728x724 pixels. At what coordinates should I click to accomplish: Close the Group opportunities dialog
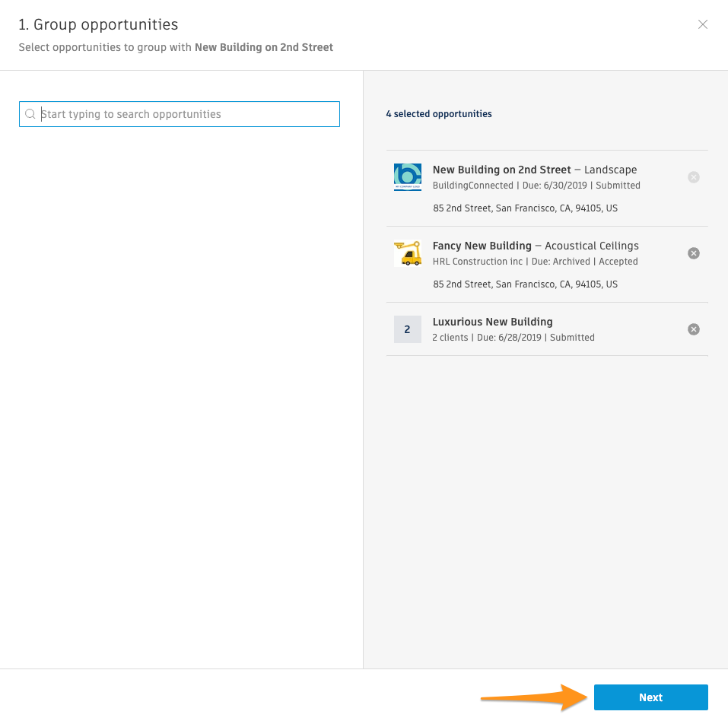point(703,24)
